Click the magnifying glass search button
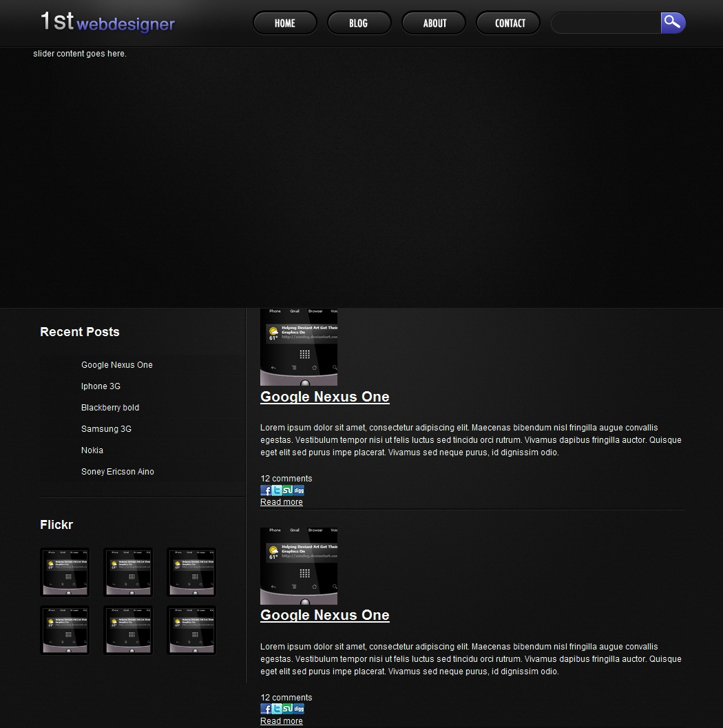 point(673,23)
